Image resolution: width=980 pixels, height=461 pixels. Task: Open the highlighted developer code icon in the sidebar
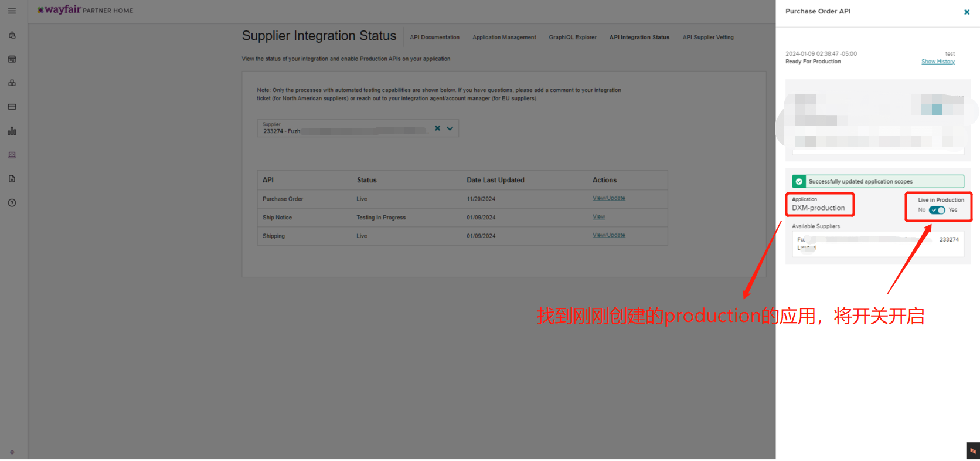click(12, 155)
